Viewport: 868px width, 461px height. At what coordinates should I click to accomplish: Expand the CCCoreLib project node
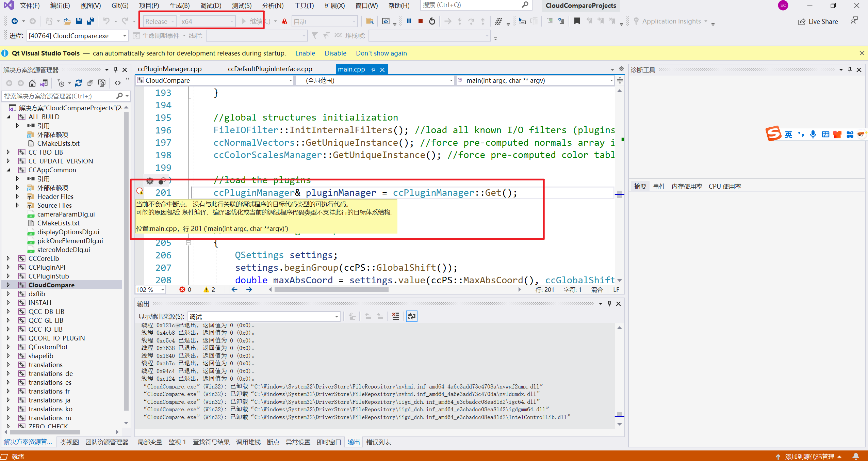pyautogui.click(x=9, y=258)
